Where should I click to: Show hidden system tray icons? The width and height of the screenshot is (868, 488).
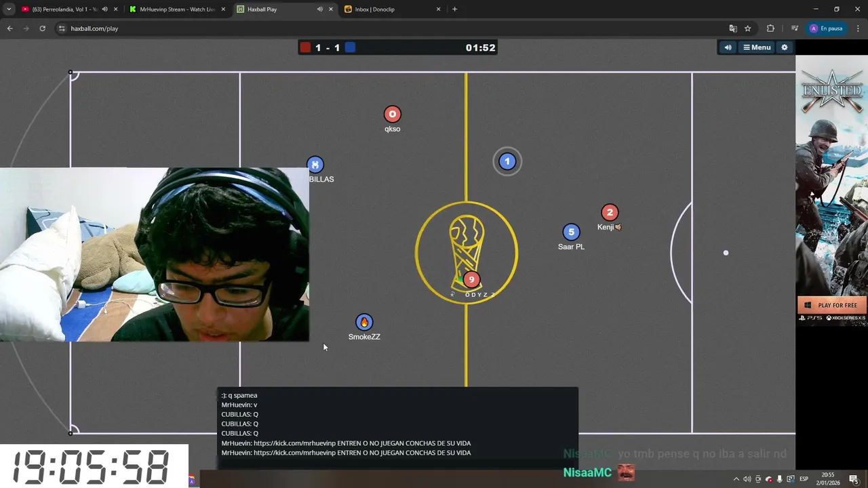coord(736,479)
